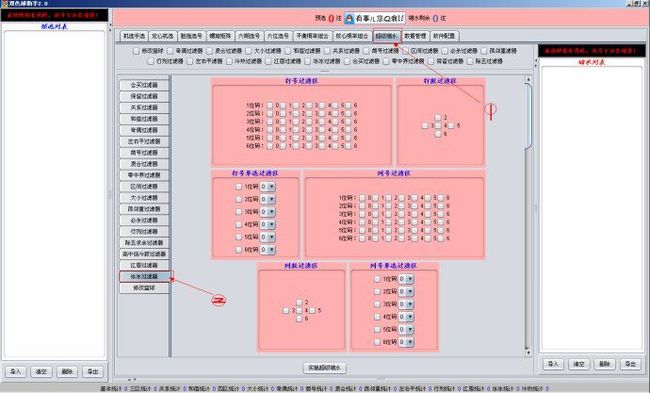The height and width of the screenshot is (393, 650).
Task: Open 必杀过滤器 in the side filter list
Action: click(144, 220)
